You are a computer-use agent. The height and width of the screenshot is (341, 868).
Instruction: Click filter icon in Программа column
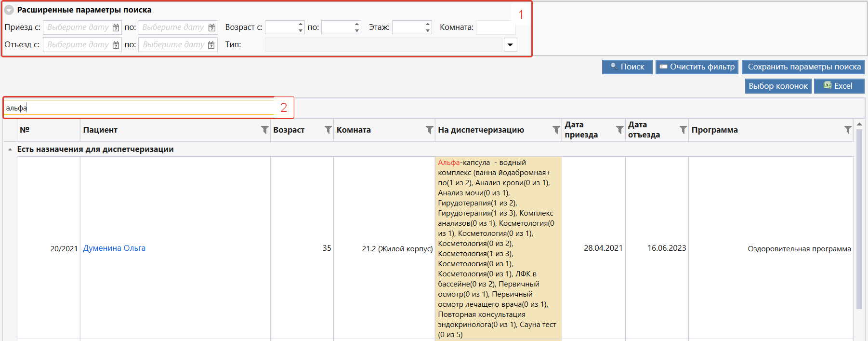click(848, 130)
